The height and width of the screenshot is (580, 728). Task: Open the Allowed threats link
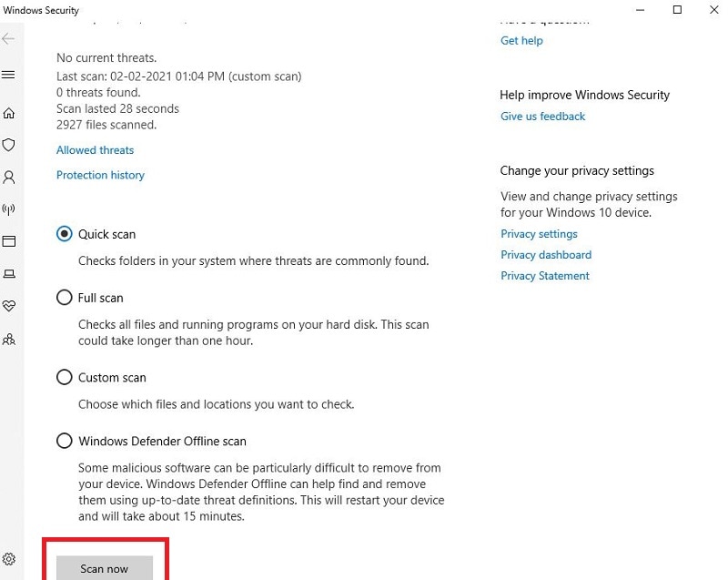pos(96,150)
